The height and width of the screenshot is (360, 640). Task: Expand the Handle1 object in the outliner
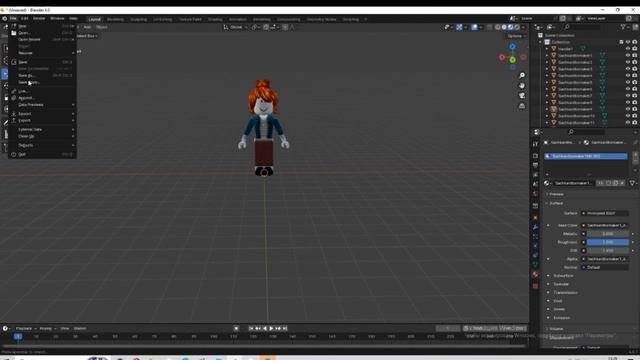(x=547, y=49)
